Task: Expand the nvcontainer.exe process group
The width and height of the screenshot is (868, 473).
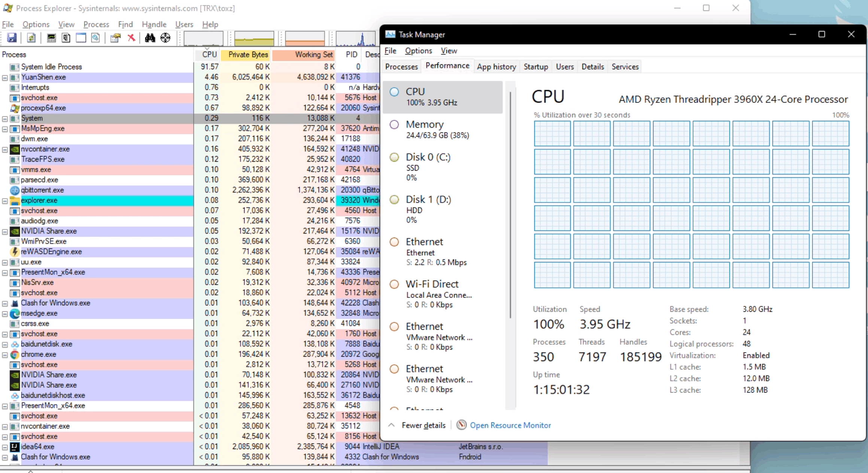Action: tap(5, 149)
